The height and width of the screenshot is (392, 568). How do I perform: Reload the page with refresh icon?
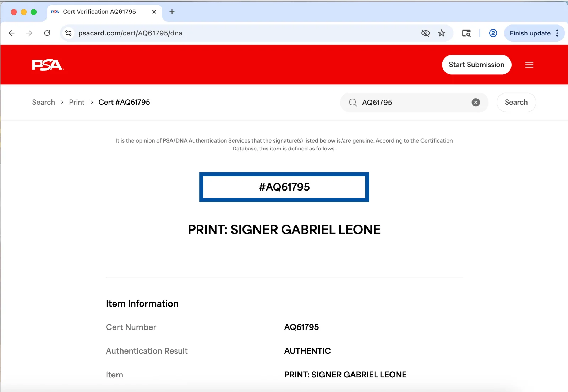tap(47, 33)
